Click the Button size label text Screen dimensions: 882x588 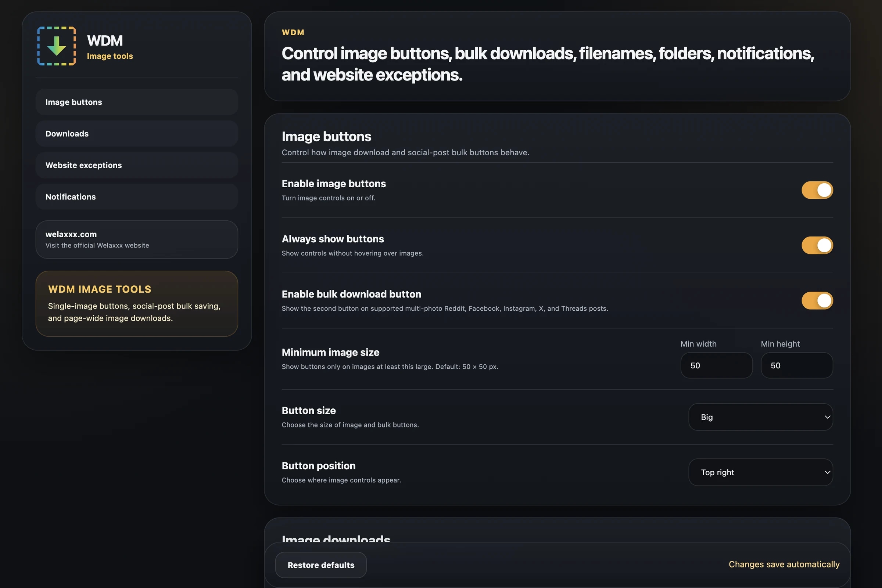point(309,411)
